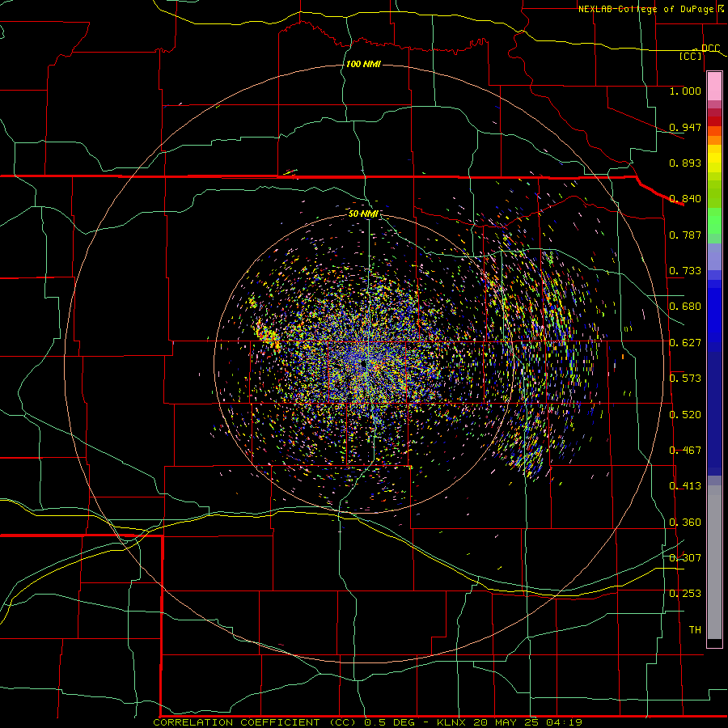This screenshot has width=728, height=728.
Task: Pick the pink swatch atop the color bar
Action: 714,86
